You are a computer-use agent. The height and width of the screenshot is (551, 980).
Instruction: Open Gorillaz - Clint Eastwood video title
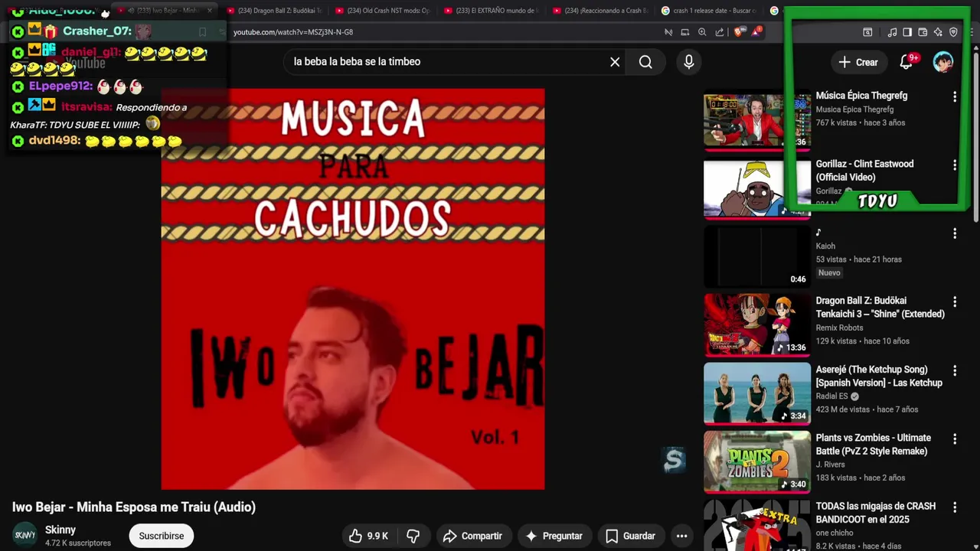(x=864, y=171)
